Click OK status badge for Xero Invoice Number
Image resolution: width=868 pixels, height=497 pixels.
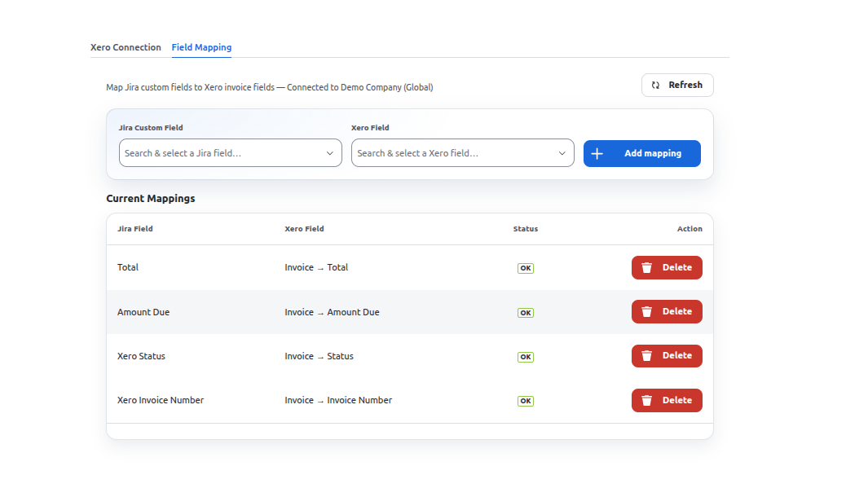pyautogui.click(x=526, y=401)
